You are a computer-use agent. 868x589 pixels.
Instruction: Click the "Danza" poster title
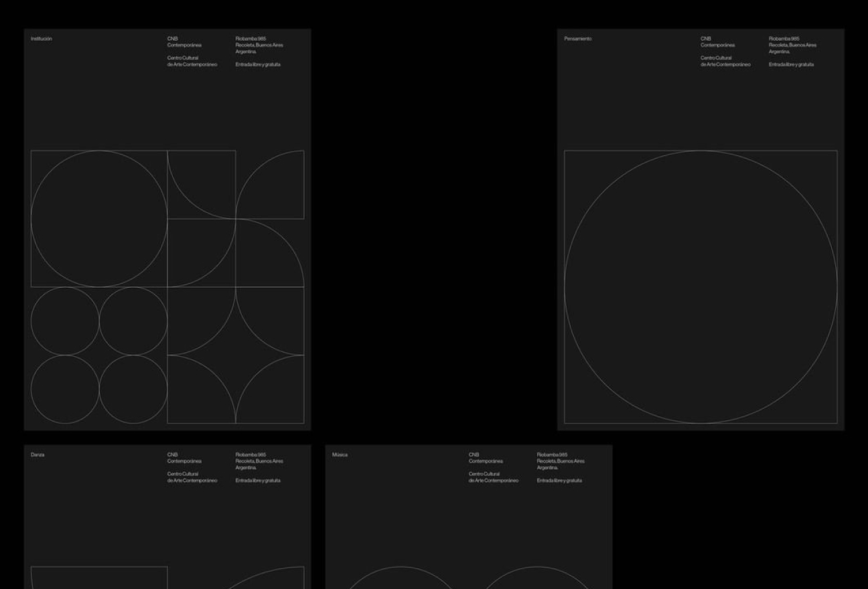[38, 455]
